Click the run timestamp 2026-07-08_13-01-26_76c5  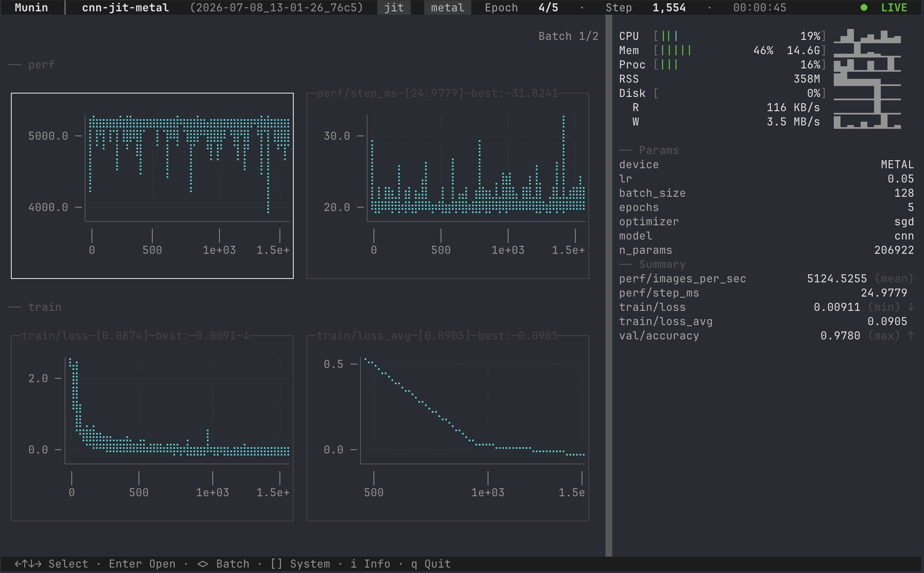pos(277,8)
